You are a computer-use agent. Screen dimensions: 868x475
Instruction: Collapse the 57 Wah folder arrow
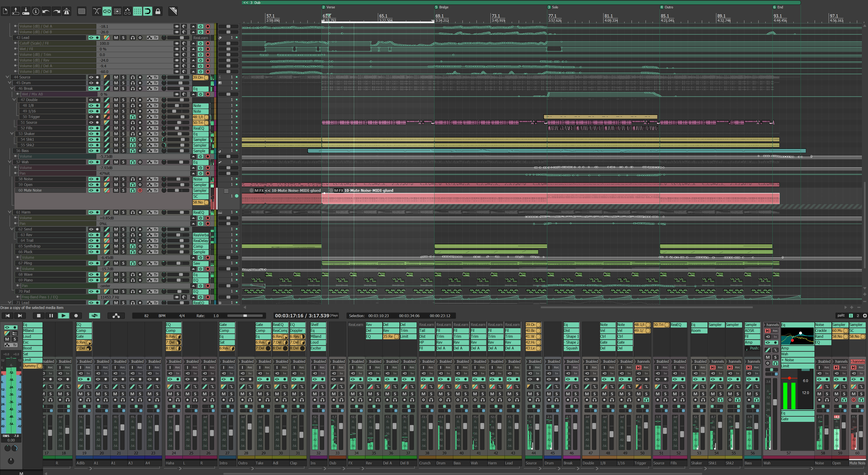[x=9, y=162]
